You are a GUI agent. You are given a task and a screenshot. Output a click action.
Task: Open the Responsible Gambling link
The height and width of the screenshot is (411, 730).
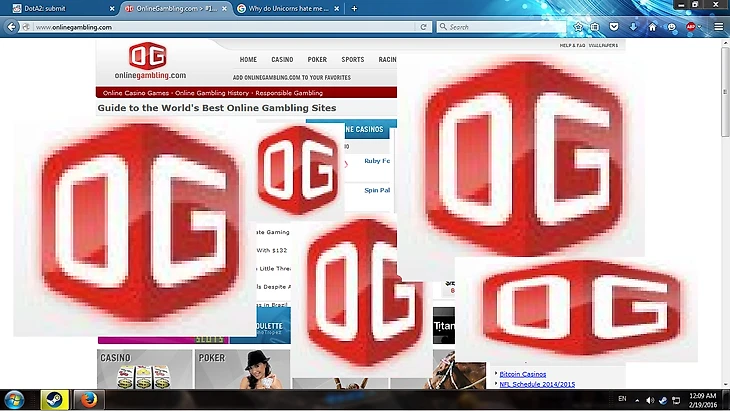click(289, 93)
